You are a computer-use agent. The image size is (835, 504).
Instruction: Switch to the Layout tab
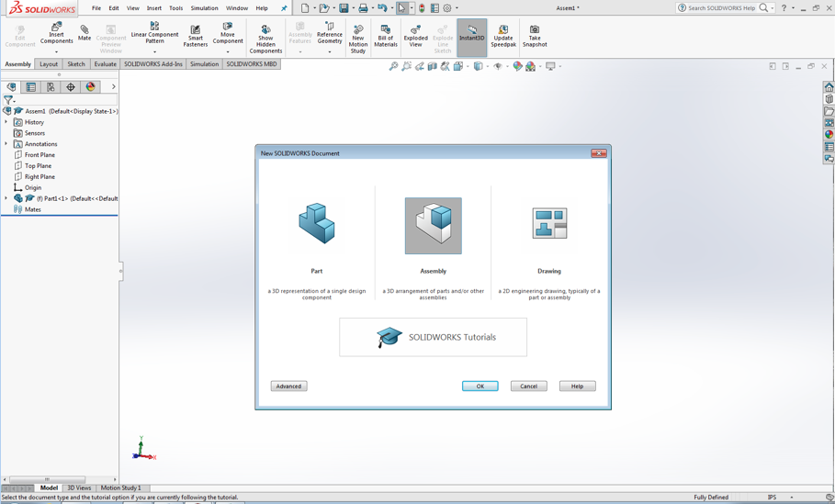[49, 64]
